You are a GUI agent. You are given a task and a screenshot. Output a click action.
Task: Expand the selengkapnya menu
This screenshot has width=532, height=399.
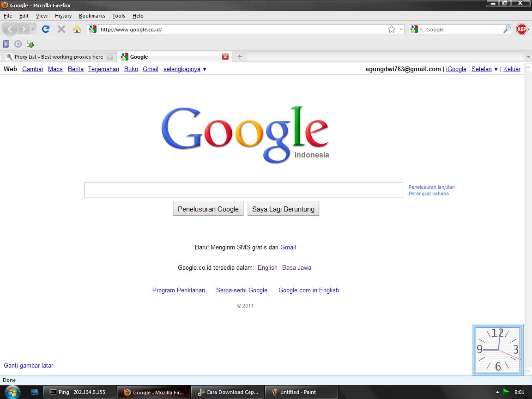pyautogui.click(x=185, y=69)
